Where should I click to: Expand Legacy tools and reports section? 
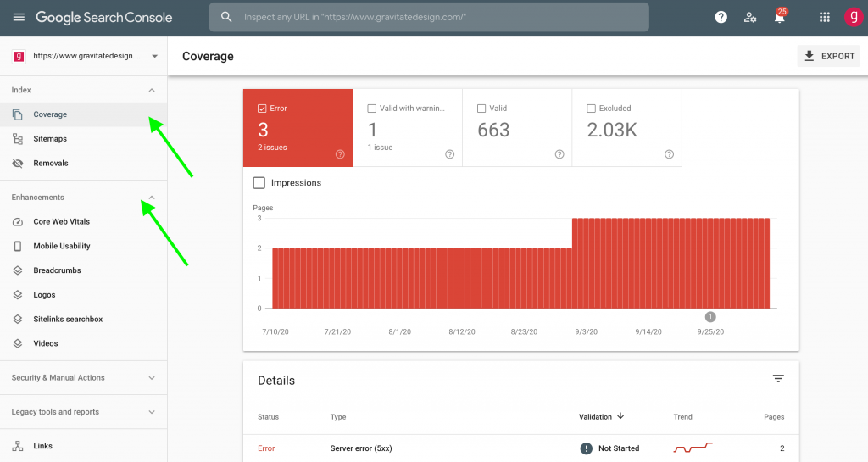pyautogui.click(x=152, y=412)
